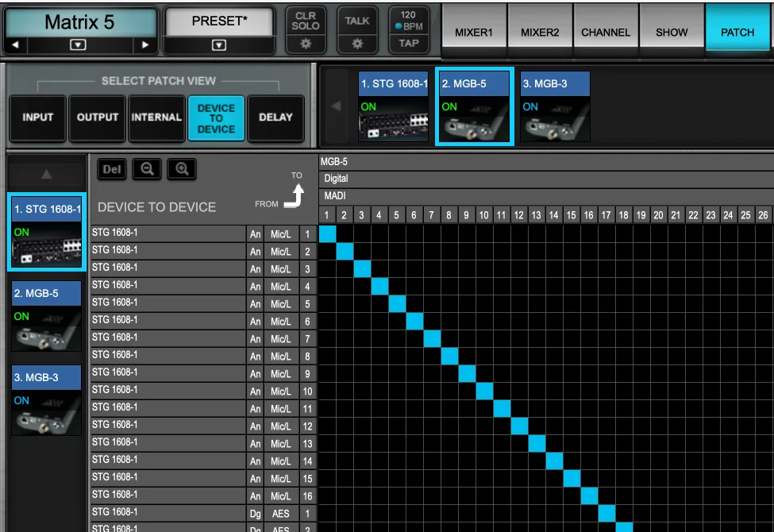This screenshot has width=774, height=532.
Task: Open the PRESET dropdown arrow
Action: (x=219, y=45)
